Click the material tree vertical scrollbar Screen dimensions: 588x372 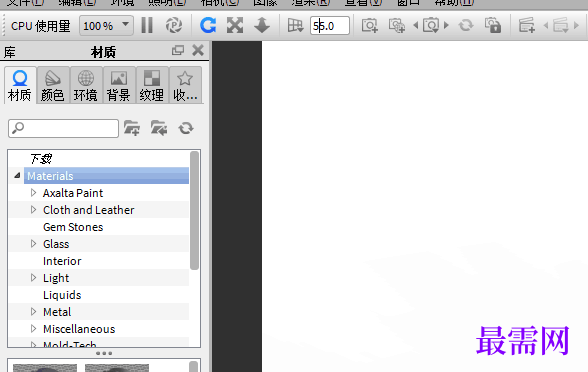coord(194,210)
